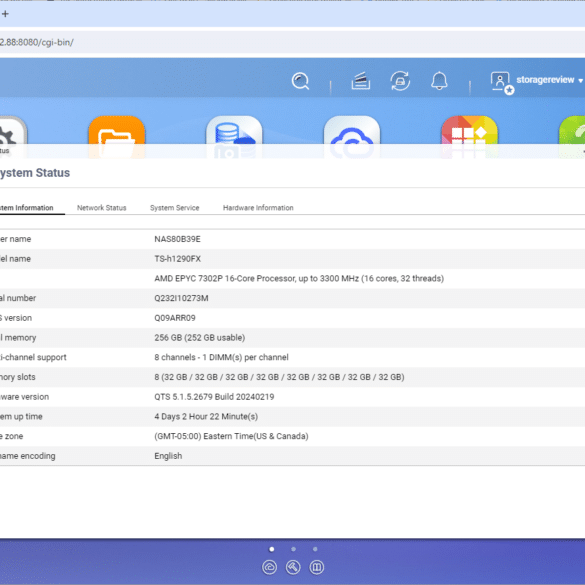Open the search magnifier in QTS header

[x=300, y=81]
